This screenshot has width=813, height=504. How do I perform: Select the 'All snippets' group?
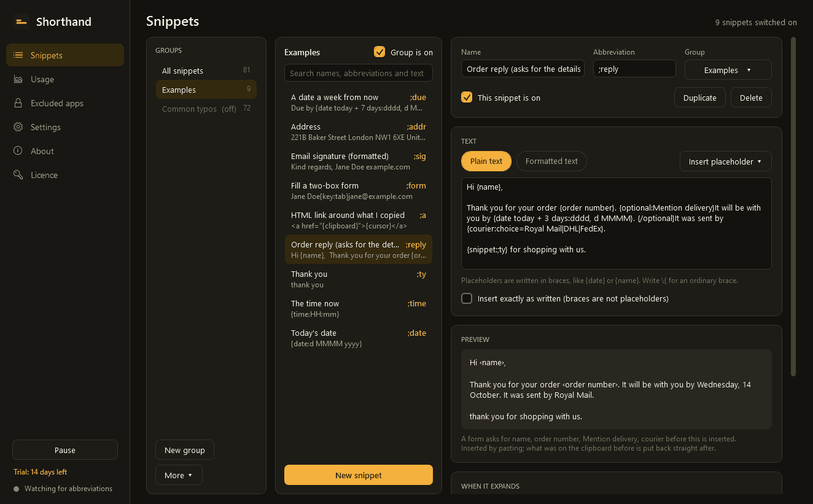[x=206, y=71]
